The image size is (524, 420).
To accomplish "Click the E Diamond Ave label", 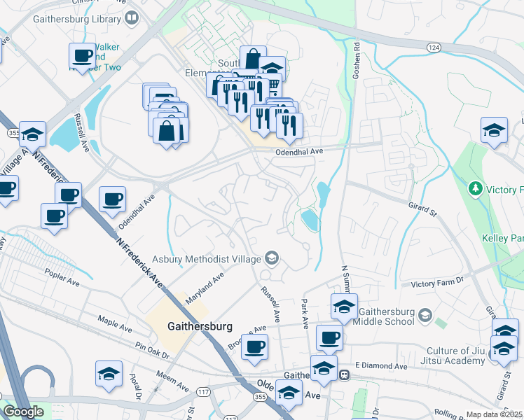I will (x=381, y=365).
